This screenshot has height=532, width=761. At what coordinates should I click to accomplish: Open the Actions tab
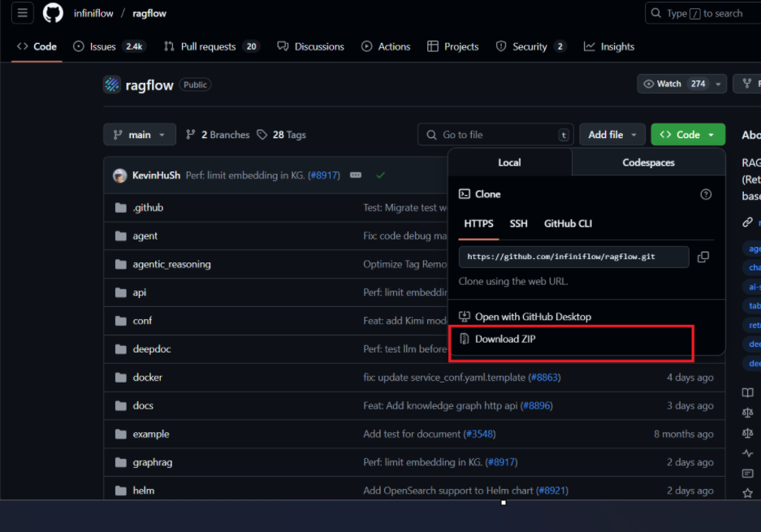(x=386, y=46)
